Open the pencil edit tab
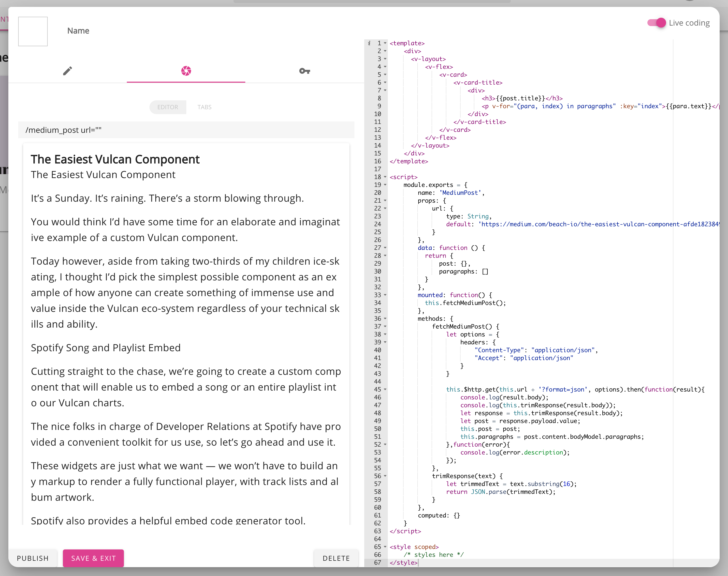 coord(67,71)
